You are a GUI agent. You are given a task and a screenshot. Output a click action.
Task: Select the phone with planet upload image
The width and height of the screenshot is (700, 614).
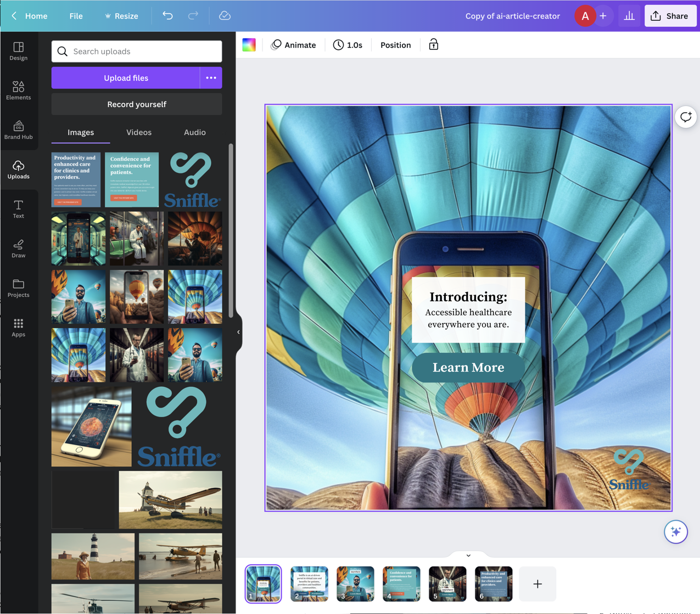click(92, 427)
